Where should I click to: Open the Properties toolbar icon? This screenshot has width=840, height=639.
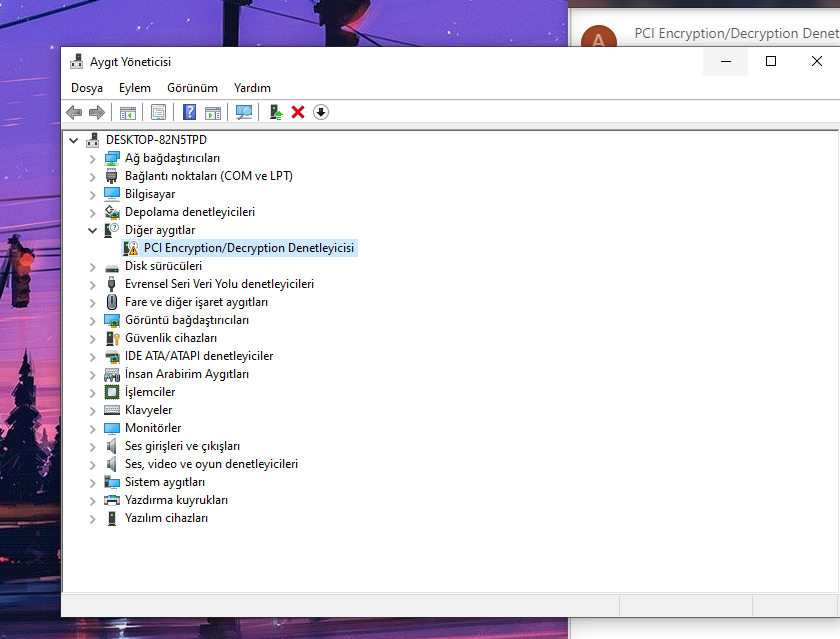[159, 112]
